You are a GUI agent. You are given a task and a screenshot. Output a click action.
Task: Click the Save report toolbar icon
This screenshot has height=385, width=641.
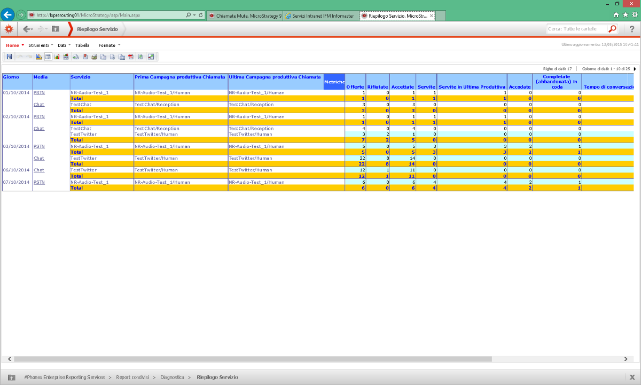(9, 57)
